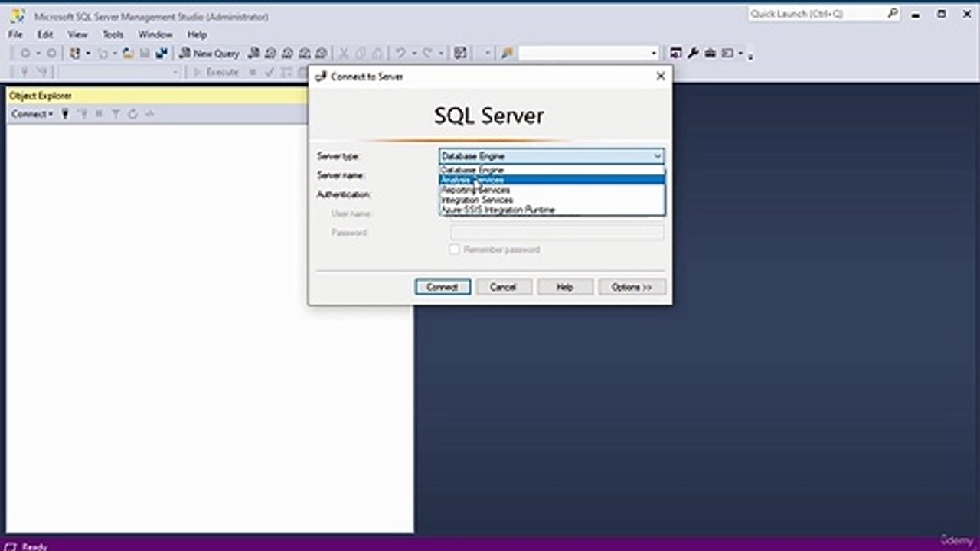Viewport: 980px width, 551px height.
Task: Collapse the Server type dropdown arrow
Action: (x=657, y=156)
